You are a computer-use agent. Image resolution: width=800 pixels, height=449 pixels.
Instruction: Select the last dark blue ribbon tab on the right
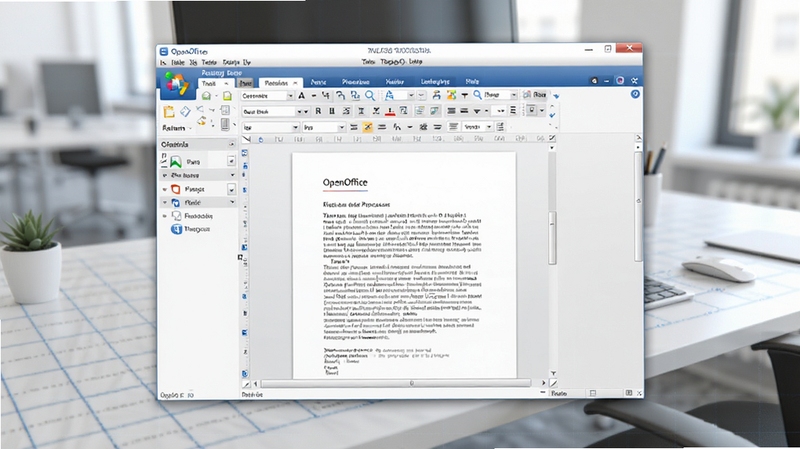pyautogui.click(x=472, y=81)
